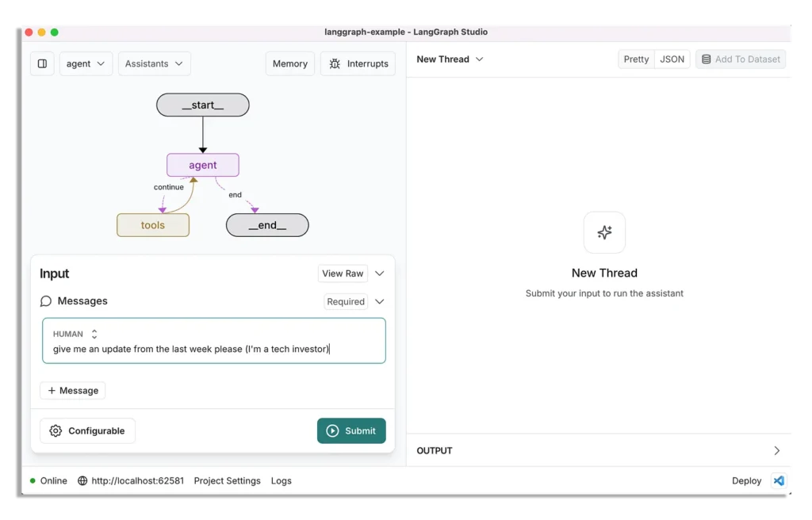
Task: Click the Messages speech bubble icon
Action: [46, 301]
